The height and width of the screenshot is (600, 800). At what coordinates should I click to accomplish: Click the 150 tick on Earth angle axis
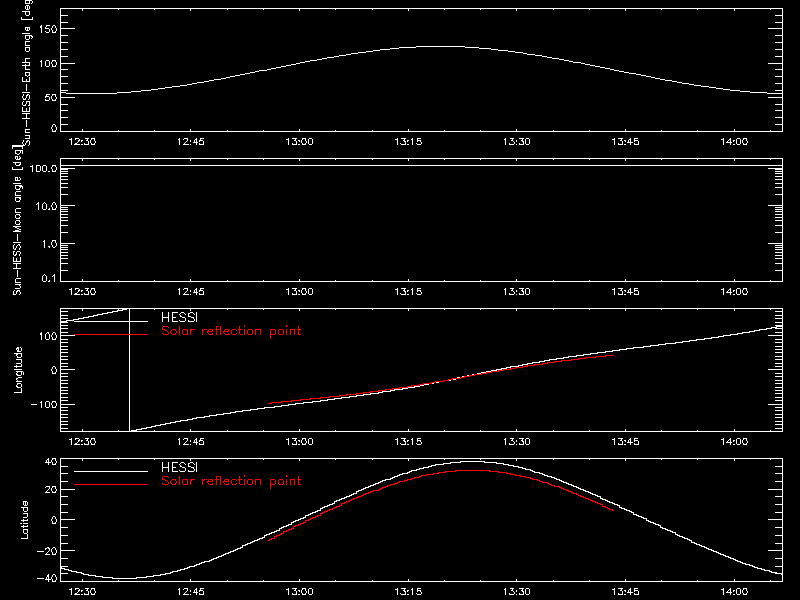coord(48,29)
